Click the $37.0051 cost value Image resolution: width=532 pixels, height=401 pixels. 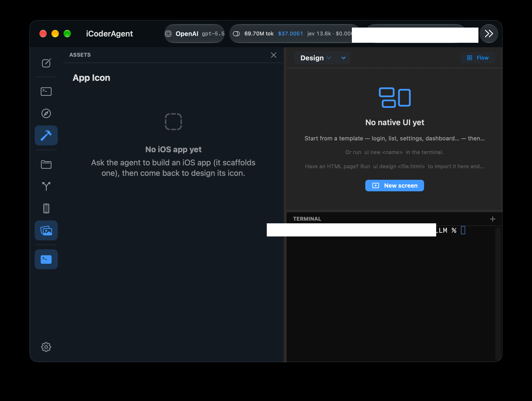[290, 34]
